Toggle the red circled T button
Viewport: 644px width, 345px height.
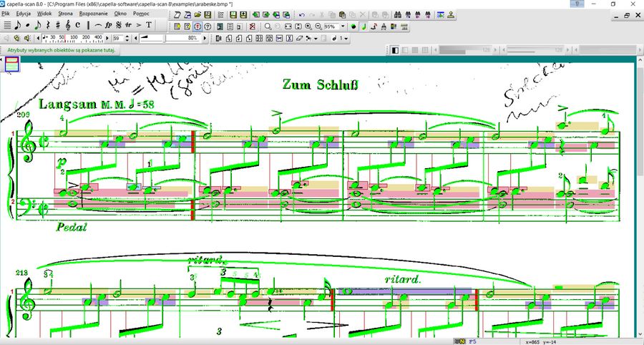(x=197, y=26)
